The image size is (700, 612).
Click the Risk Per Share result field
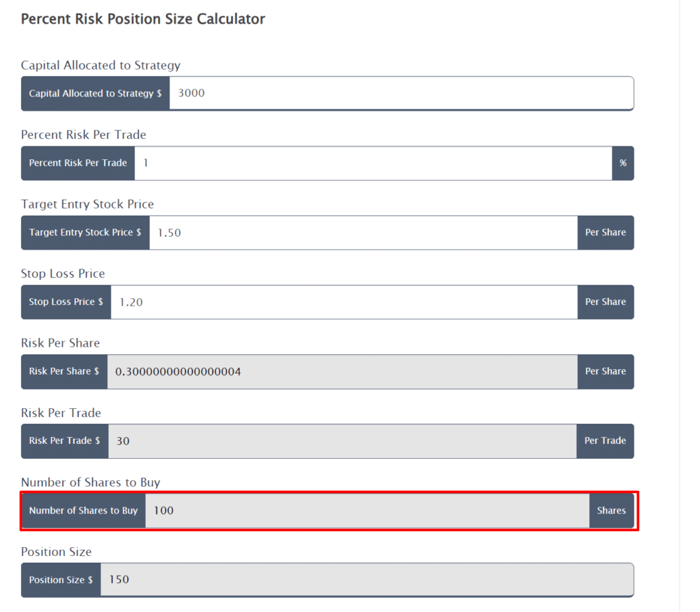342,371
